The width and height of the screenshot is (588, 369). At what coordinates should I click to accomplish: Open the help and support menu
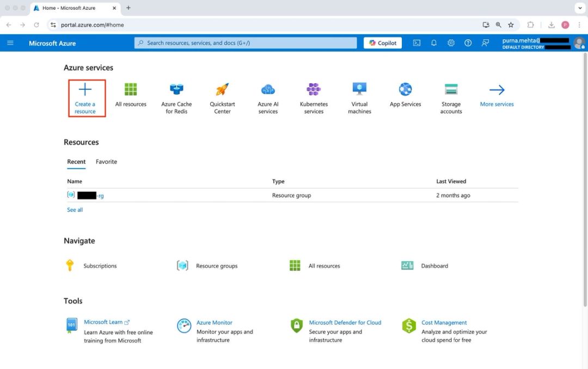click(x=468, y=42)
